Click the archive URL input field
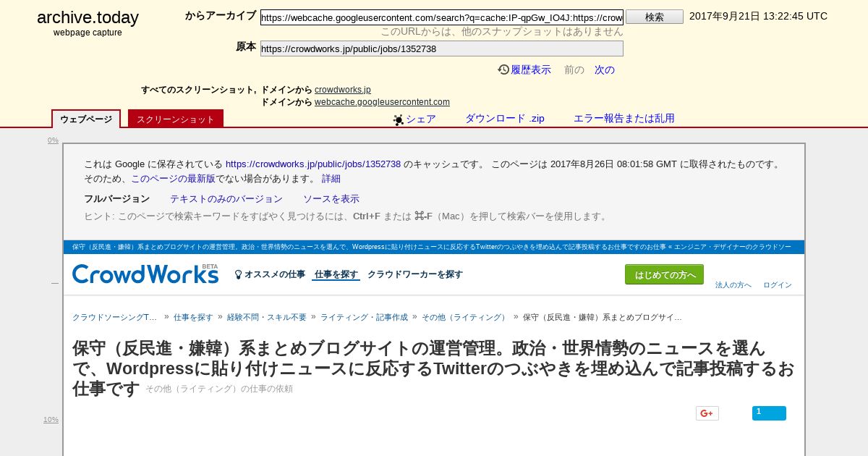The height and width of the screenshot is (456, 868). [x=442, y=17]
